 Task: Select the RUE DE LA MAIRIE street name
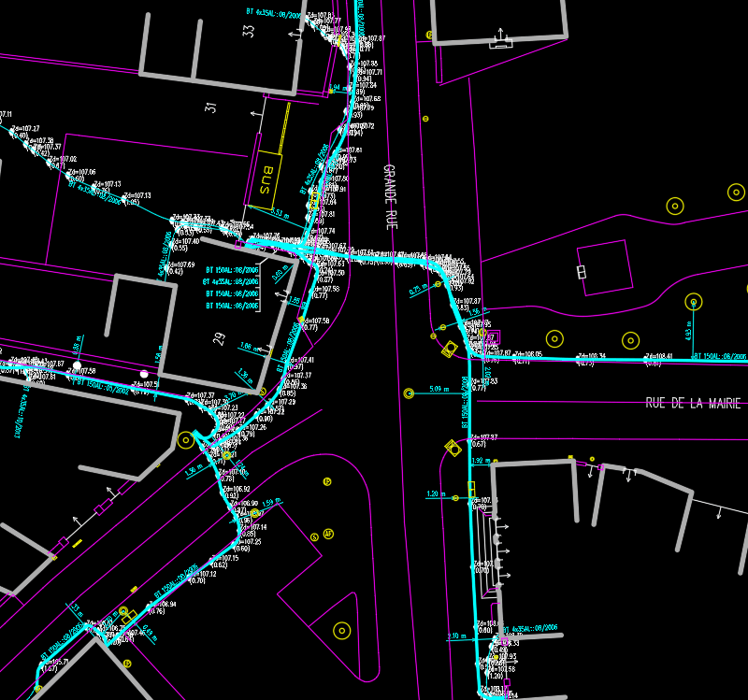tap(693, 404)
